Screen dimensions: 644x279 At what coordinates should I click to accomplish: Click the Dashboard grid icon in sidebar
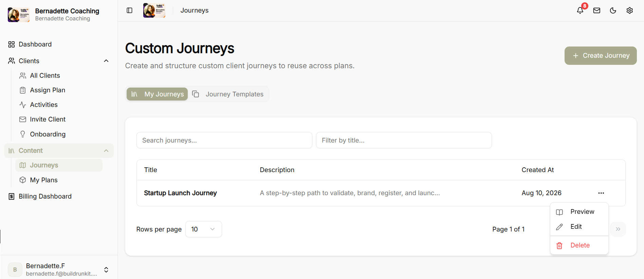click(x=12, y=44)
